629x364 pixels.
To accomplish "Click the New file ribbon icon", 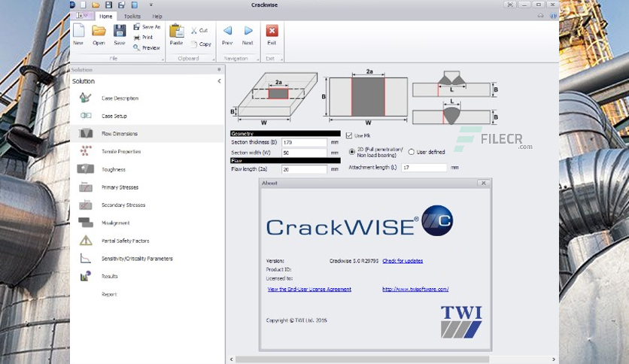I will point(78,31).
